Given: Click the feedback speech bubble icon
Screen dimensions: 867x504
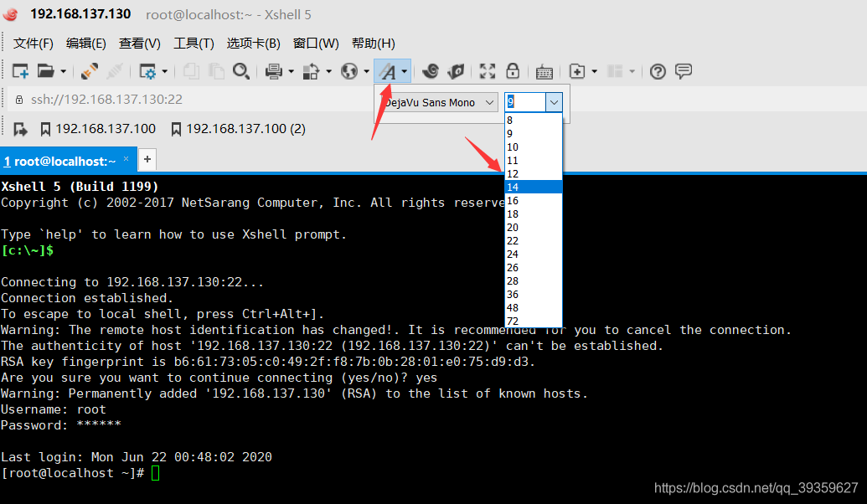Looking at the screenshot, I should pos(684,71).
